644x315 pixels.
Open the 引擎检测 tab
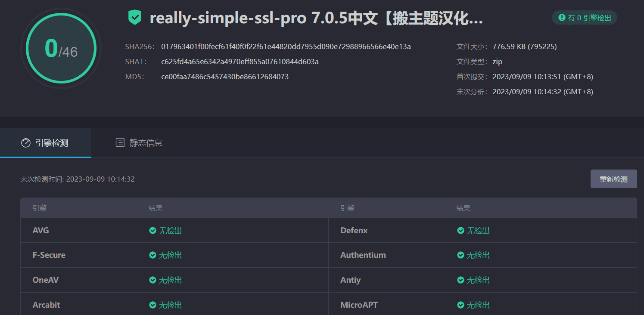pos(46,143)
